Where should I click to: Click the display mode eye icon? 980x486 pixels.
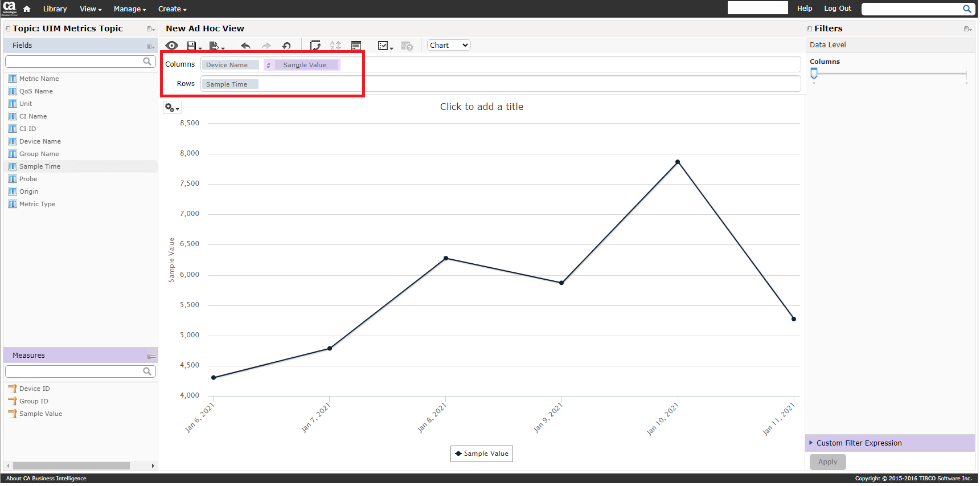(x=171, y=46)
